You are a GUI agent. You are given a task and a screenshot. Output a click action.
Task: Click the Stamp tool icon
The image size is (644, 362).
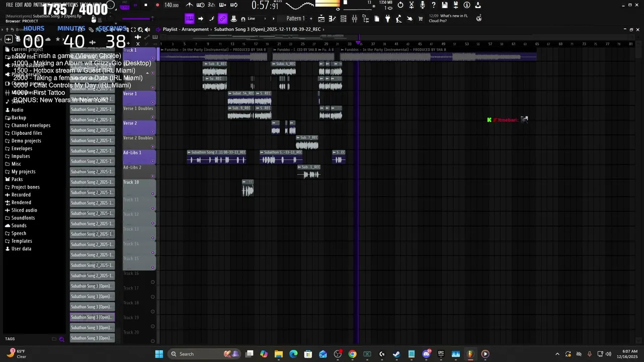click(x=233, y=19)
